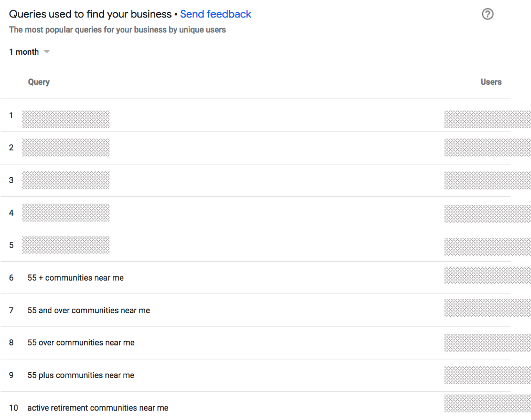
Task: Click the redacted query in row 4
Action: tap(66, 213)
